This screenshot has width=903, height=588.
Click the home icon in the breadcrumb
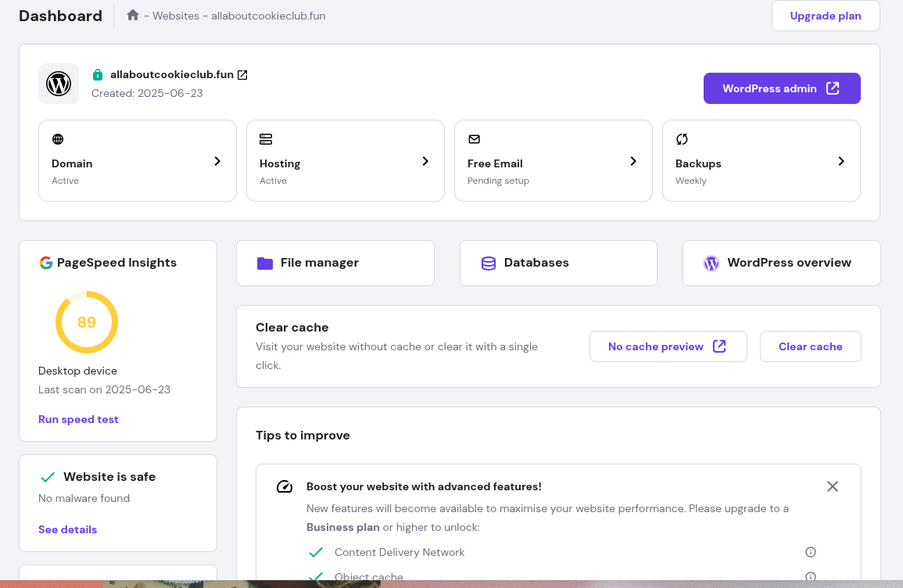tap(133, 15)
